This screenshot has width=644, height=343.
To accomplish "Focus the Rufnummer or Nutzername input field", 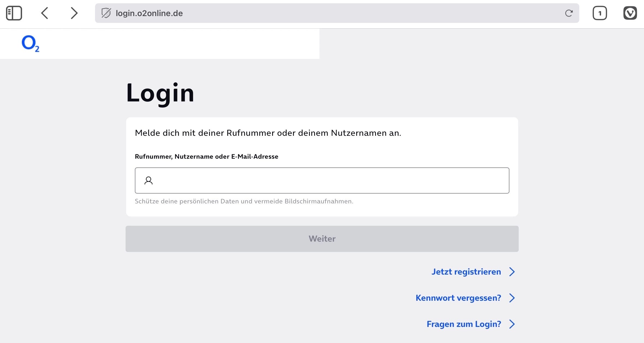I will (328, 180).
